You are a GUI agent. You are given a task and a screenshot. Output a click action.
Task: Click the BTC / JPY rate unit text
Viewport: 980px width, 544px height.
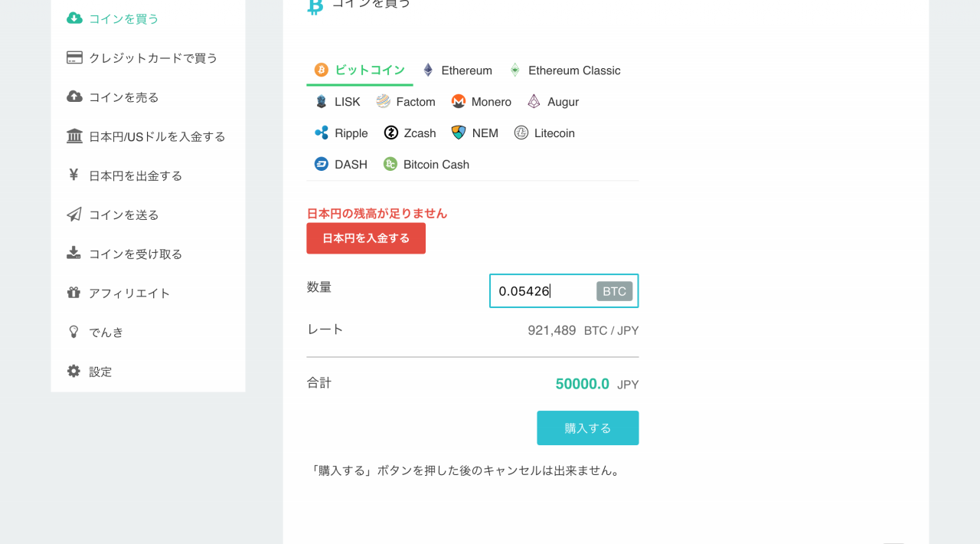tap(611, 331)
